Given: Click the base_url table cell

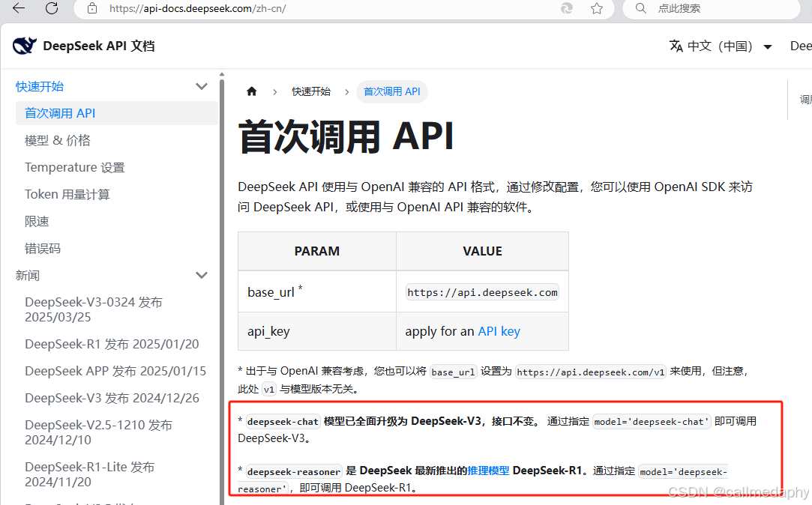Looking at the screenshot, I should pyautogui.click(x=317, y=291).
